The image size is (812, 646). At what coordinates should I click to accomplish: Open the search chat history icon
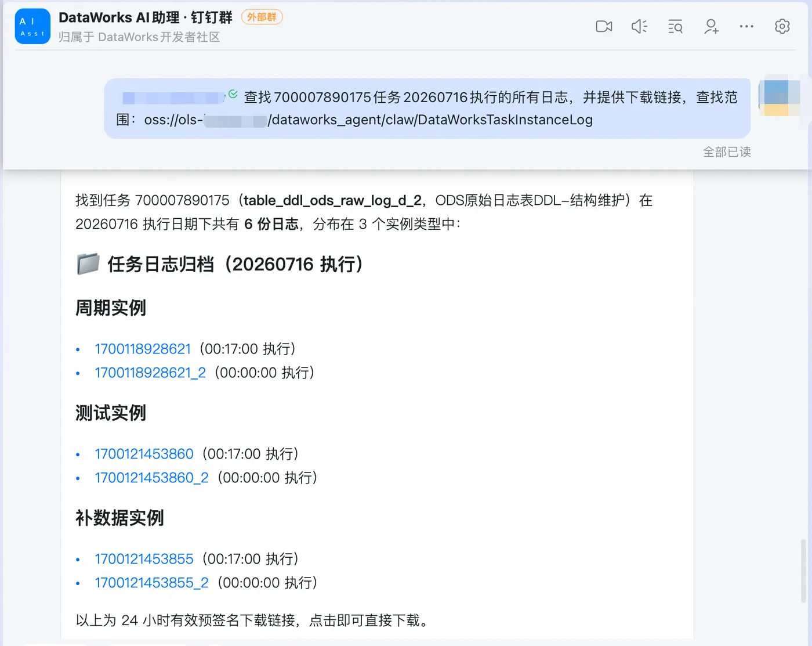coord(675,27)
